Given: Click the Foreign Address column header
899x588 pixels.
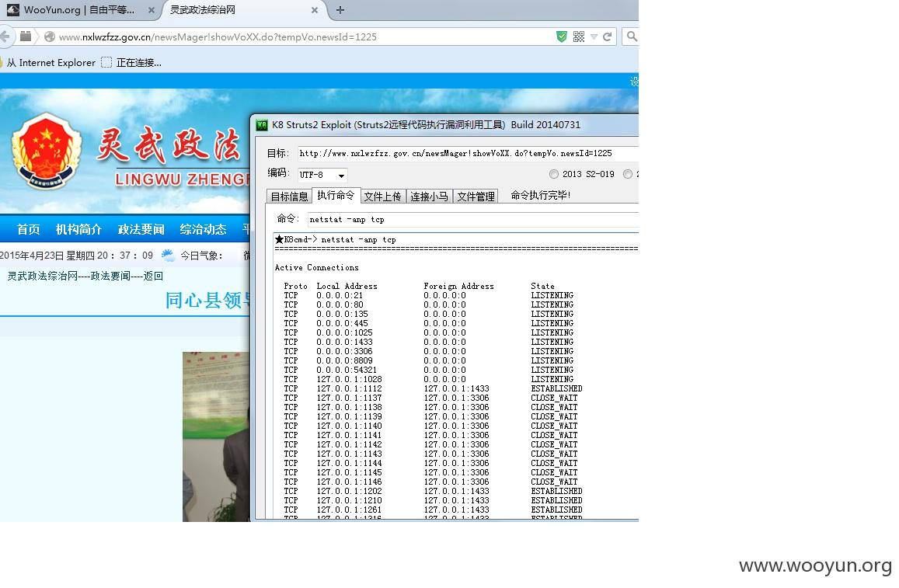Looking at the screenshot, I should (458, 286).
